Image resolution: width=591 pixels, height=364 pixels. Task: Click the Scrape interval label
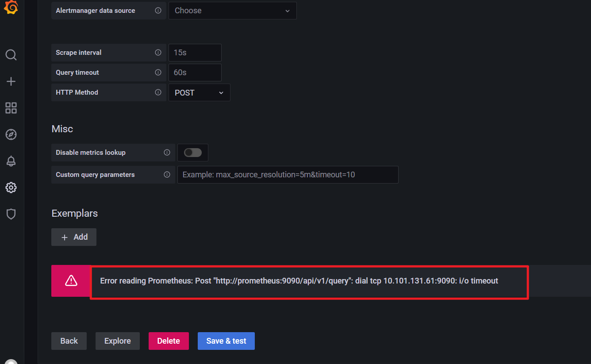[x=79, y=53]
